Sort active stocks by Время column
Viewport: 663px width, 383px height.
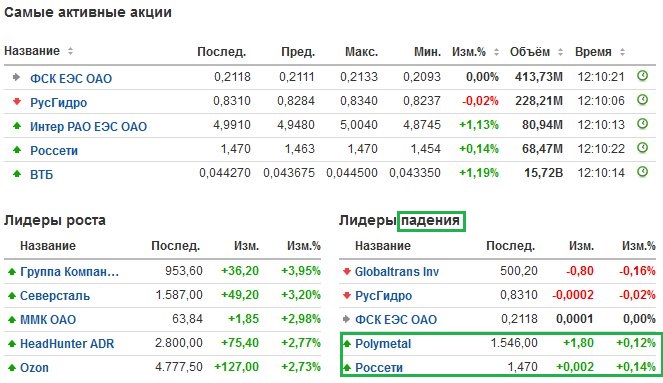[622, 52]
